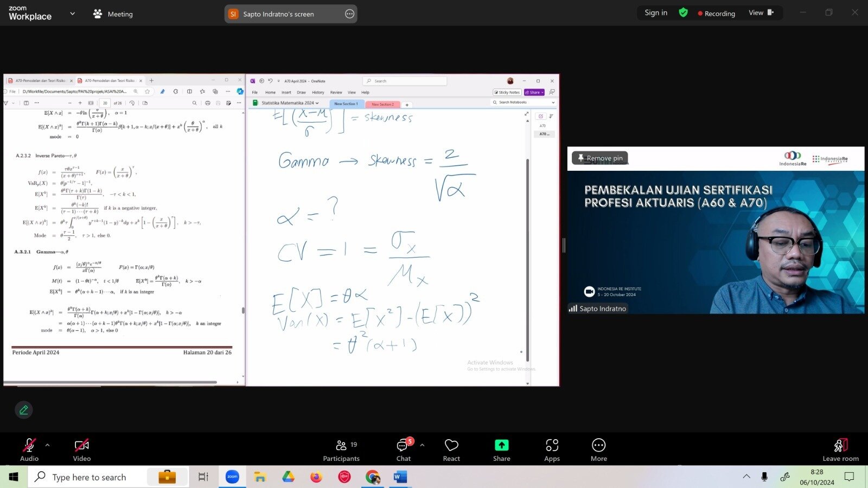Open the Chat panel
Image resolution: width=868 pixels, height=488 pixels.
tap(404, 450)
